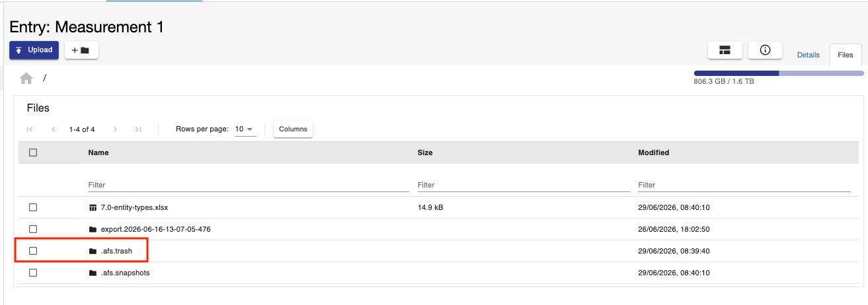Viewport: 868px width, 305px height.
Task: Go to next page of files
Action: (115, 129)
